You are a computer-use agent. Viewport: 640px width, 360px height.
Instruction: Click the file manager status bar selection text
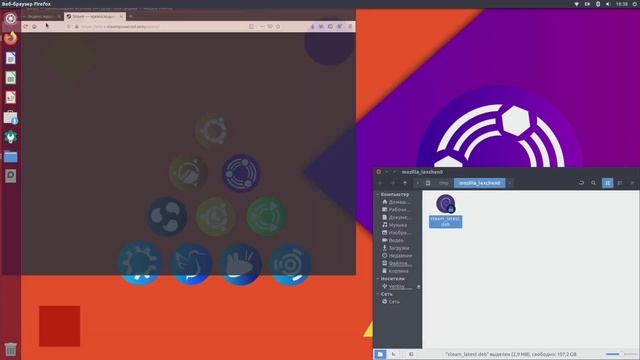pos(511,354)
